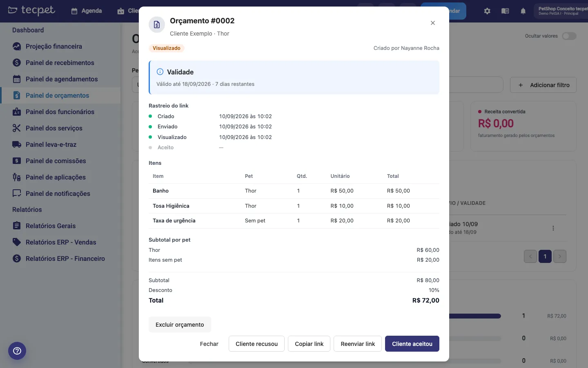Open the book guide icon in top bar

tap(505, 11)
